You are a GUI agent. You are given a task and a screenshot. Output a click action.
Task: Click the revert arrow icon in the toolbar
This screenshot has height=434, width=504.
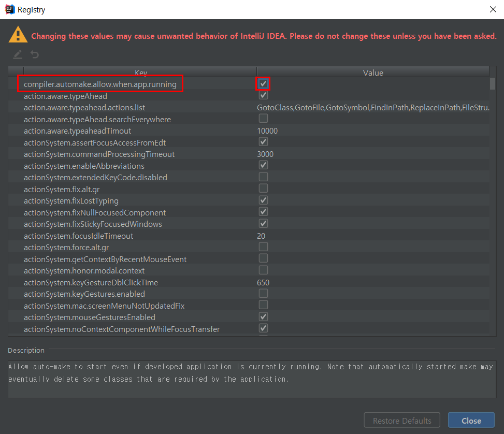35,54
